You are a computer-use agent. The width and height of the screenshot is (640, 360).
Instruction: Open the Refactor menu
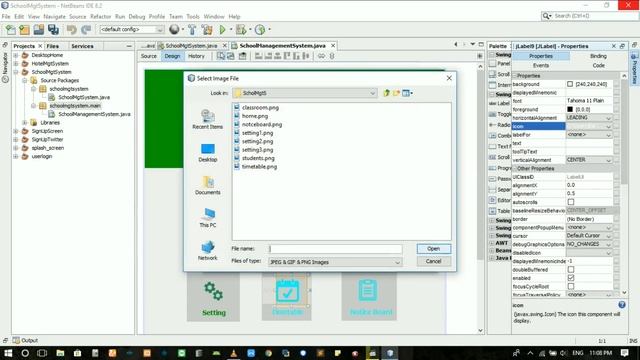100,17
